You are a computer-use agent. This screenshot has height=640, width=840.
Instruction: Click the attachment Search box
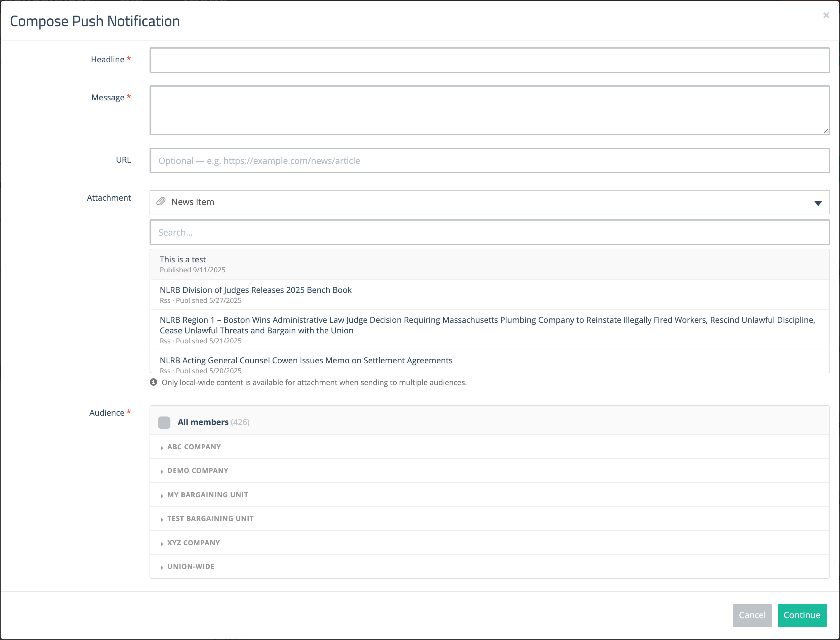[x=489, y=232]
